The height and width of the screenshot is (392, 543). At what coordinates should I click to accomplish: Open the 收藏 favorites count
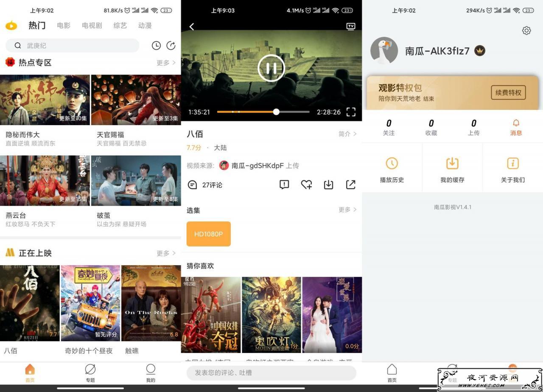(x=431, y=127)
